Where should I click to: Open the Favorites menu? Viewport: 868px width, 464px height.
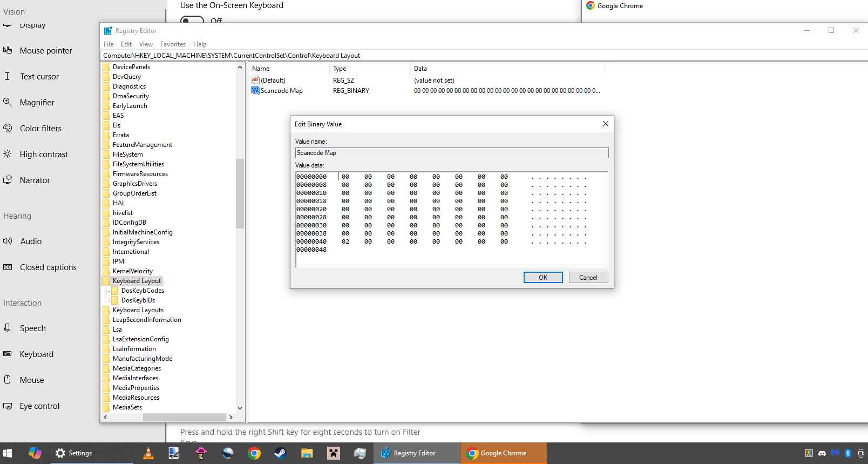tap(173, 44)
